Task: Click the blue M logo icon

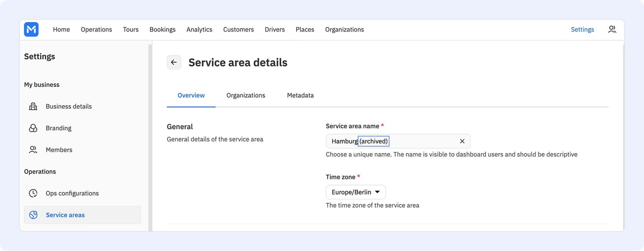Action: [31, 29]
